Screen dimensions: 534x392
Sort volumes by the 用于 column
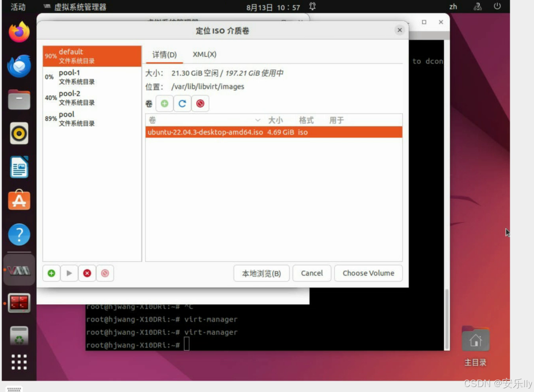pyautogui.click(x=336, y=120)
